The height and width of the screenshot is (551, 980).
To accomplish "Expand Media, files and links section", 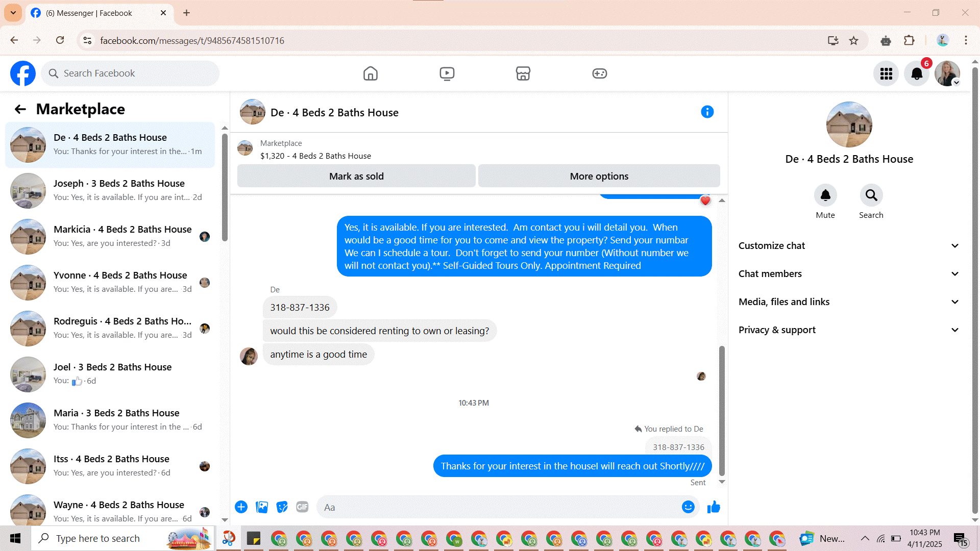I will [849, 302].
